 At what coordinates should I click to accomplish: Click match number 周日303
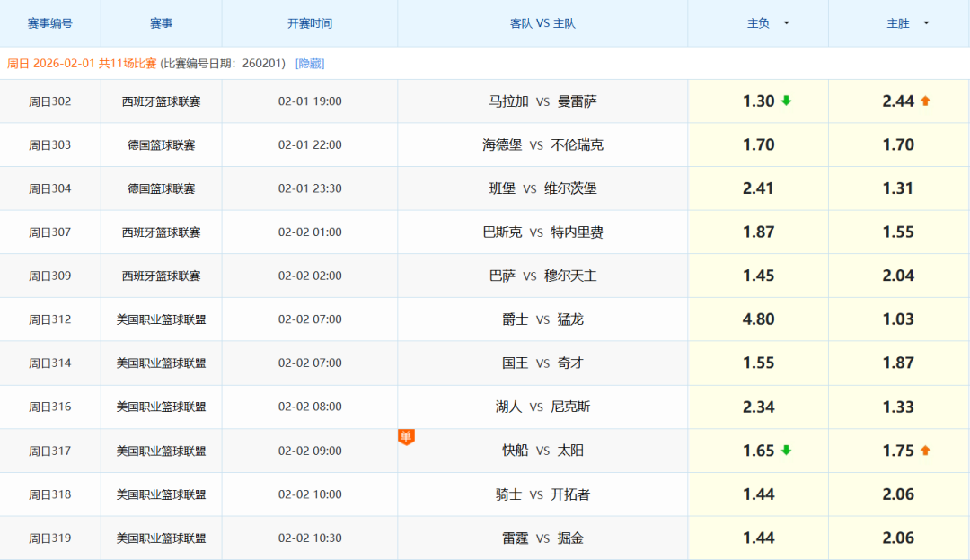pos(50,144)
